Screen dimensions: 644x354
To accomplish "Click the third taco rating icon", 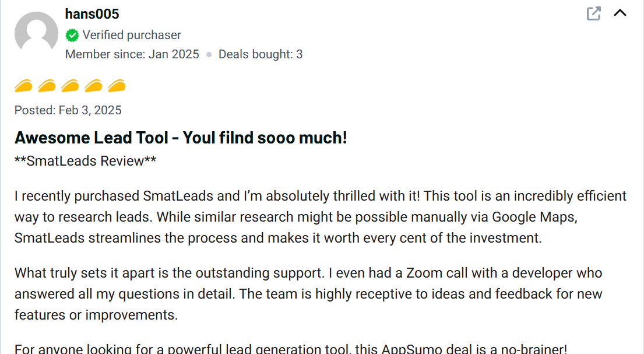I will click(70, 86).
